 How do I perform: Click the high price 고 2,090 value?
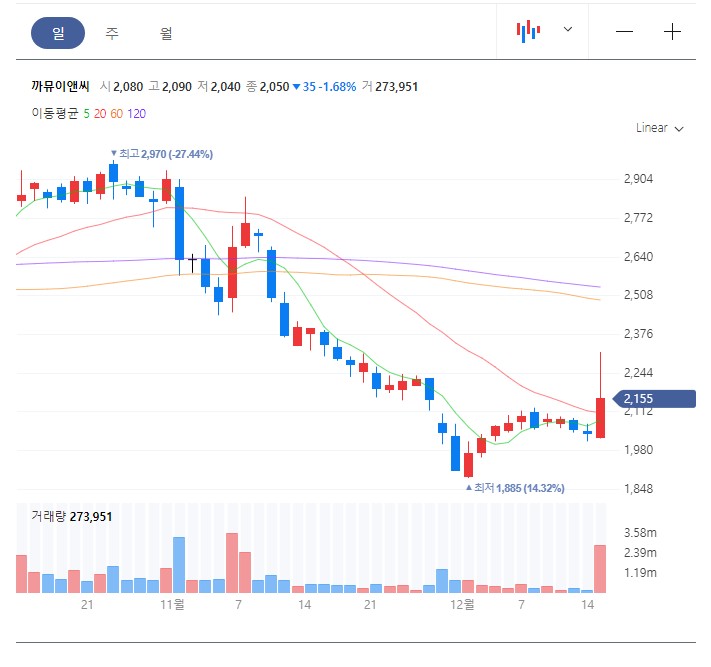tap(170, 87)
